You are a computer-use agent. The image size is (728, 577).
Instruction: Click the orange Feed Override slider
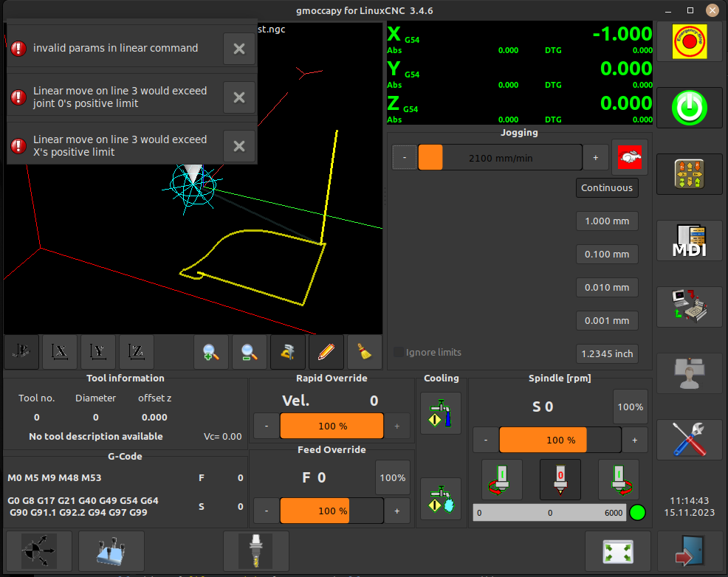pos(315,511)
